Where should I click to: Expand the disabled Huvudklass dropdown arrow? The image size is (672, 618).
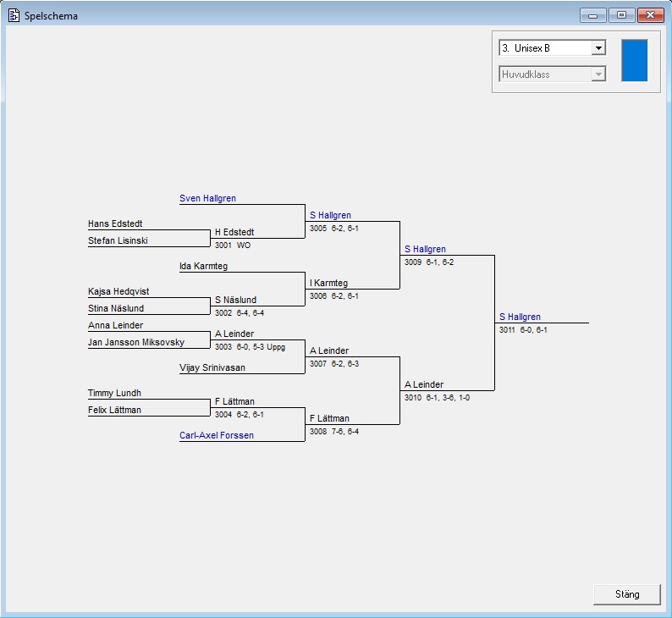click(598, 74)
